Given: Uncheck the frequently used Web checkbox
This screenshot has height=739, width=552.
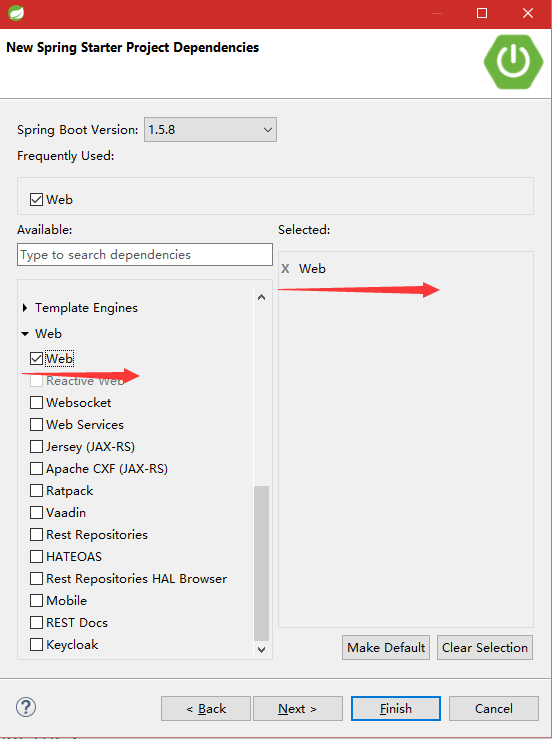Looking at the screenshot, I should pos(36,199).
